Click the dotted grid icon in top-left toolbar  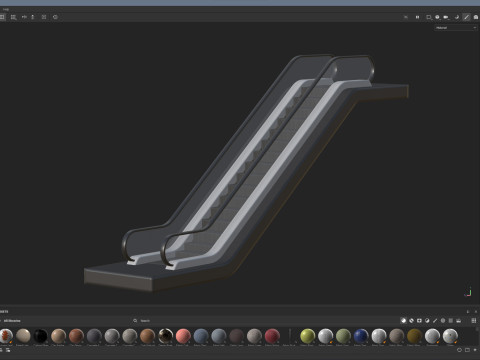(13, 17)
